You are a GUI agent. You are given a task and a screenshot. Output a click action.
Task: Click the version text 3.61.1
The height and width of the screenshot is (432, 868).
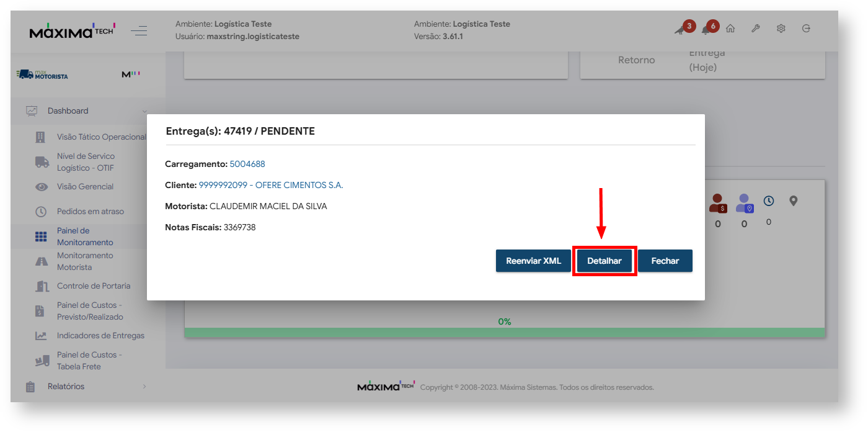click(x=453, y=36)
